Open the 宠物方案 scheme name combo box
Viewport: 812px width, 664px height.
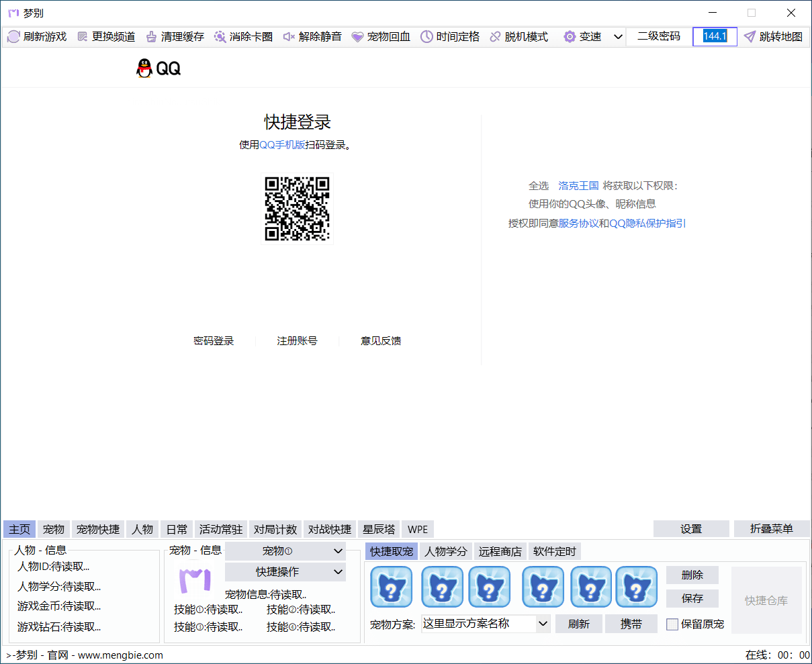click(485, 623)
